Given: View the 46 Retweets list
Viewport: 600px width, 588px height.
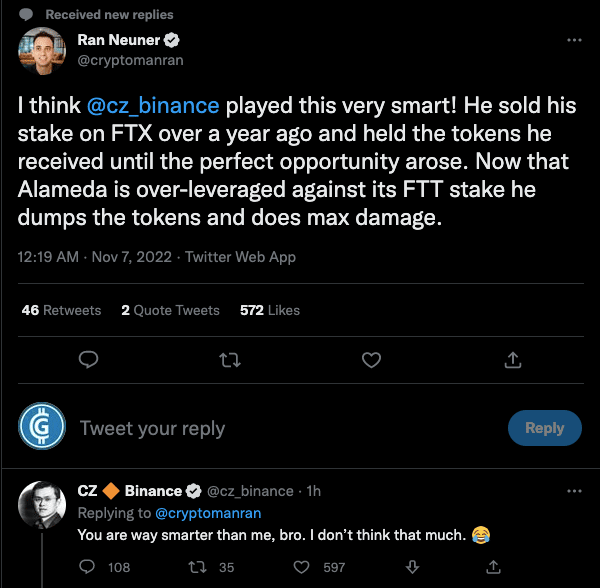Looking at the screenshot, I should coord(61,310).
